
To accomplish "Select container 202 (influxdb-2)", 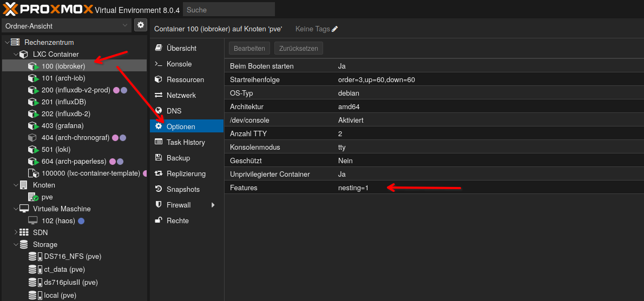I will [74, 113].
